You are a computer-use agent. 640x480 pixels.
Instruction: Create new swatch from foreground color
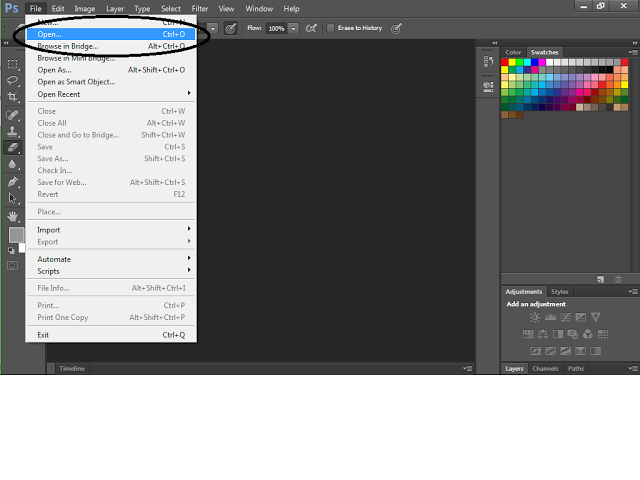coord(600,280)
